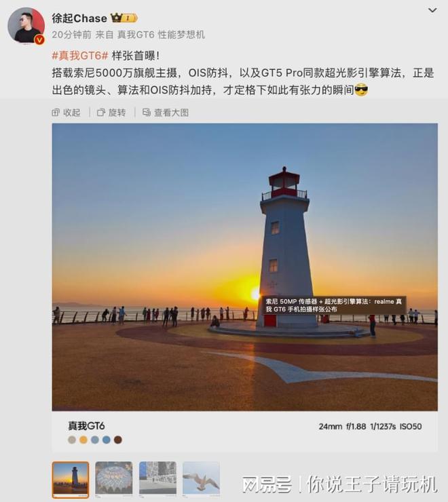Select the third street-scene thumbnail

(x=157, y=479)
